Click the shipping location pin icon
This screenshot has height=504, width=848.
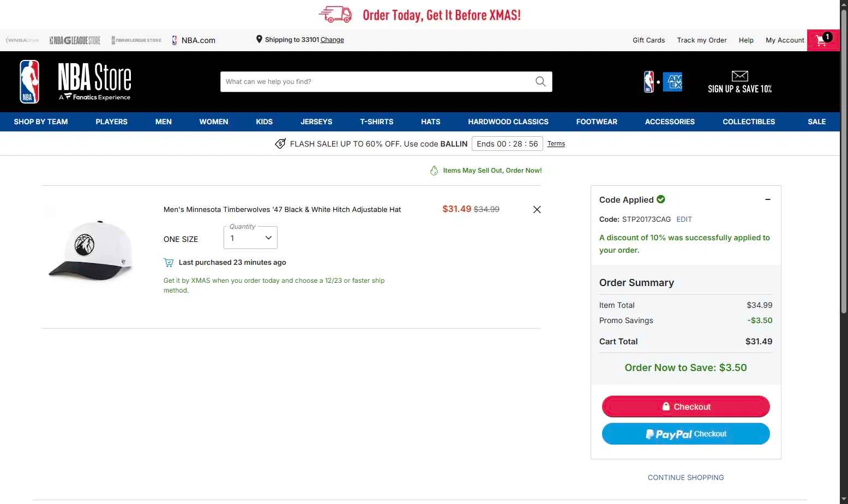click(x=259, y=39)
